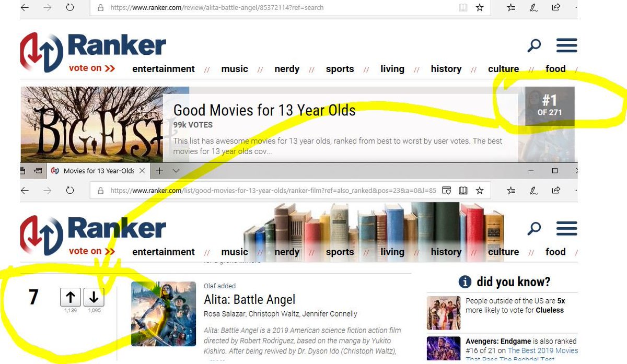The height and width of the screenshot is (364, 627).
Task: Open reading view in the top browser window
Action: click(x=463, y=8)
